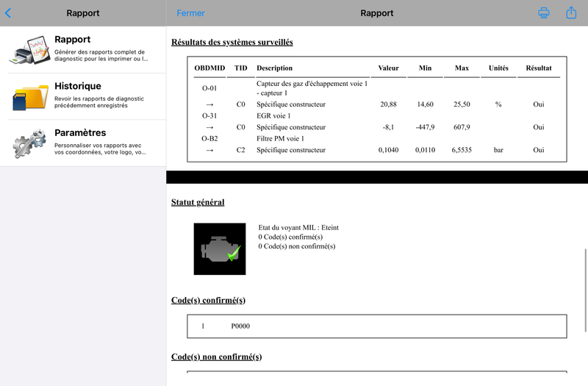Click the Résultat column header
Screen dimensions: 588x386
pyautogui.click(x=539, y=68)
